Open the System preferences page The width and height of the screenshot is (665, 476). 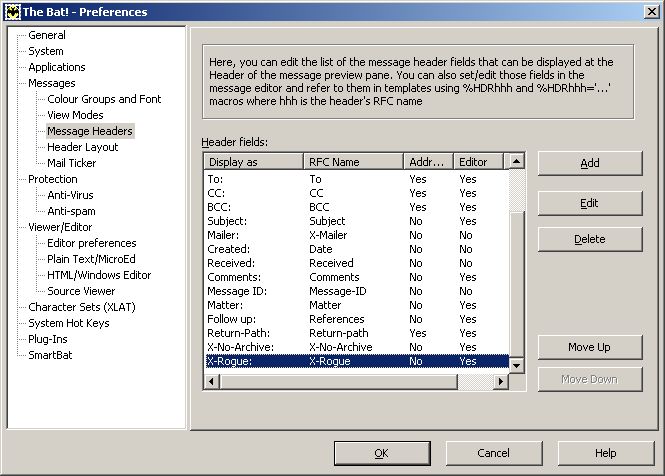click(46, 51)
